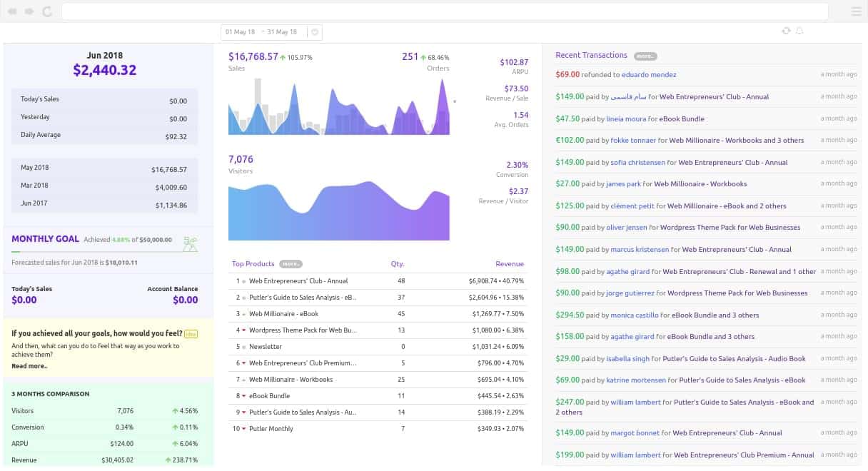Click the 01 May 18 start date

tap(241, 32)
